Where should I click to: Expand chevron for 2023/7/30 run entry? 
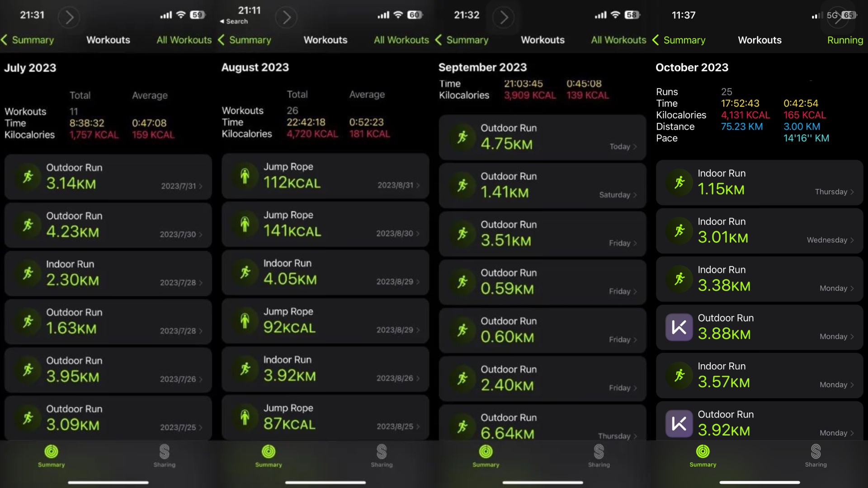[x=200, y=235]
